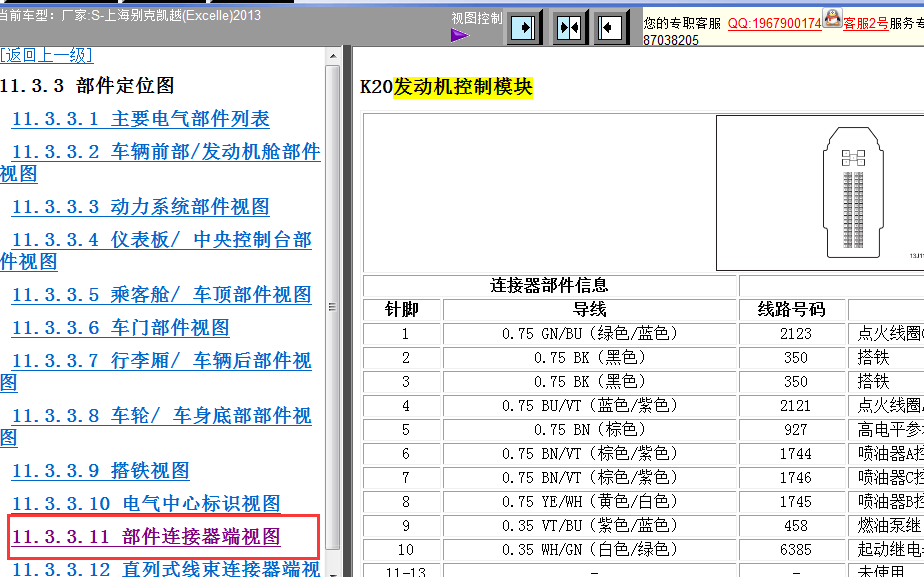Select circuit number 927

(796, 430)
